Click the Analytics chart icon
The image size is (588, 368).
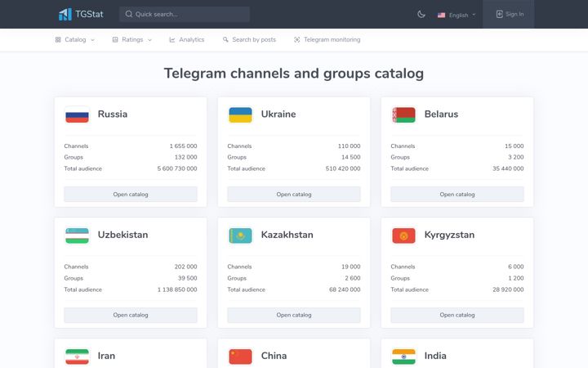(x=172, y=39)
